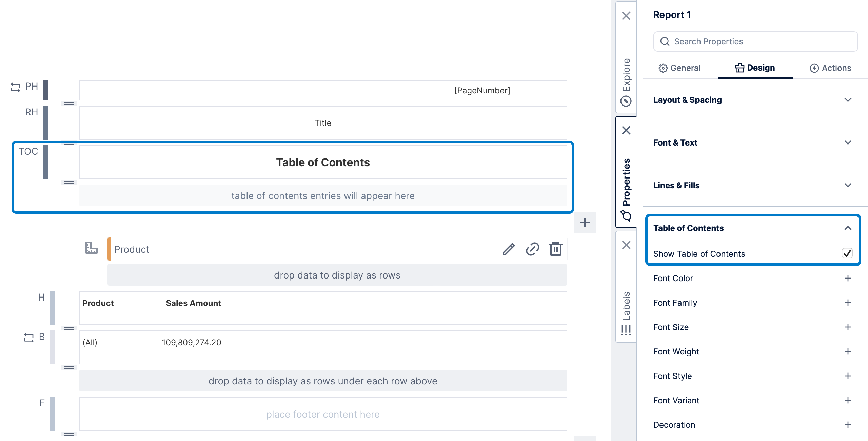Uncheck Show Table of Contents
868x441 pixels.
click(848, 253)
